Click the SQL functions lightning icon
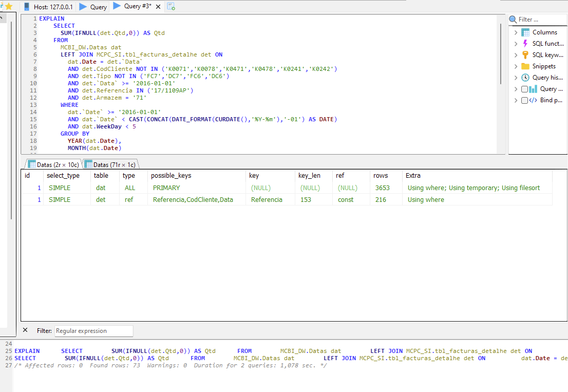568x392 pixels. coord(525,44)
